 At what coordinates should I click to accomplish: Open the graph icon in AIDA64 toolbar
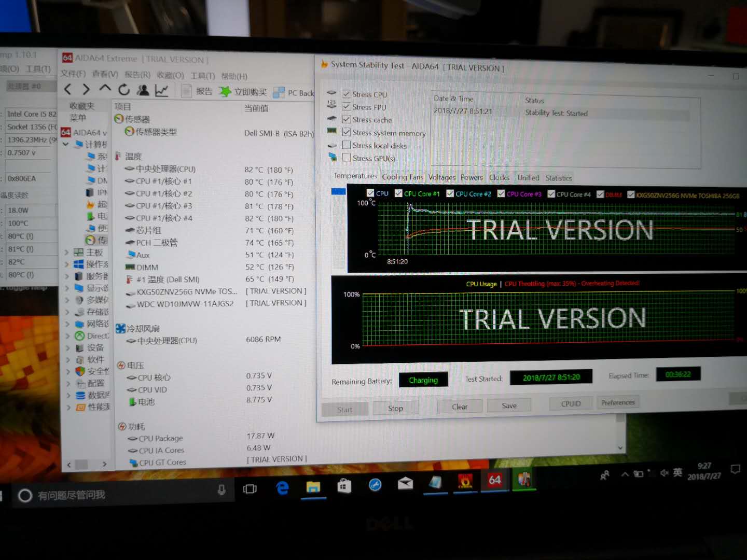pos(161,91)
